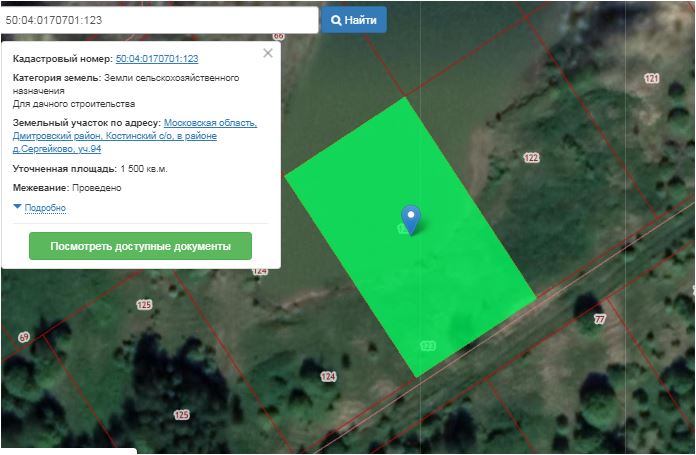696x455 pixels.
Task: Select parcel label 77 on map
Action: coord(600,319)
